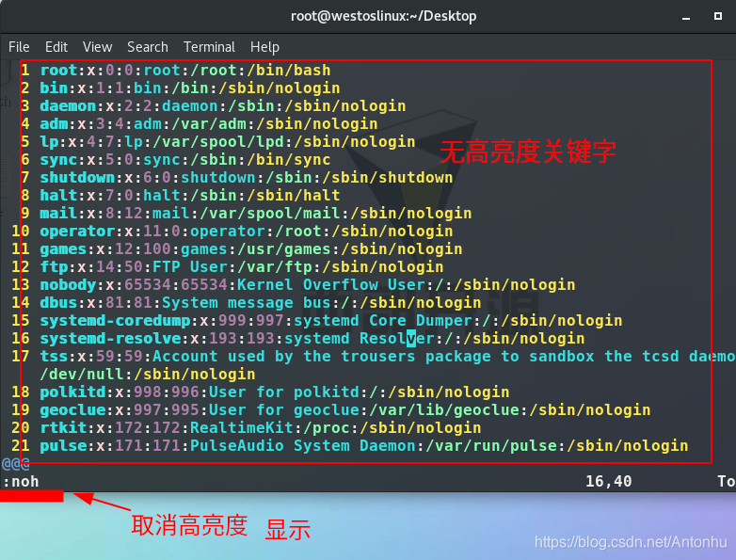Click the :noh command in status line
Image resolution: width=736 pixels, height=560 pixels.
pos(21,482)
